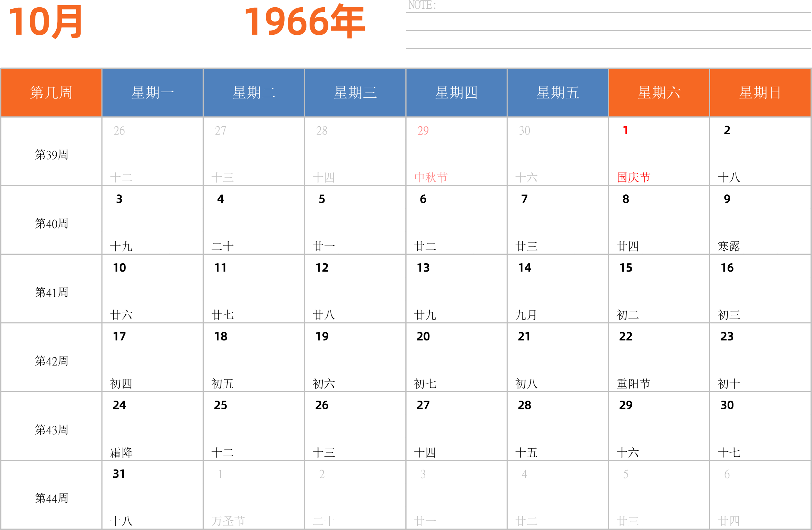
Task: Click the 第41周 week label
Action: pos(51,292)
